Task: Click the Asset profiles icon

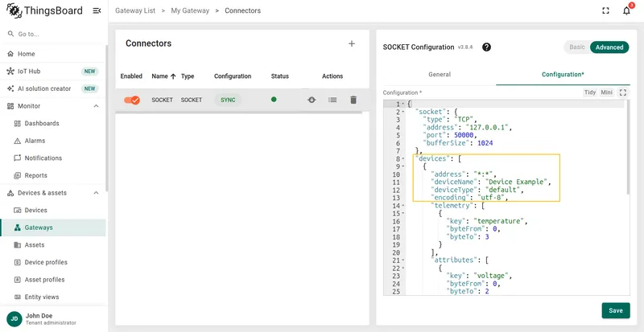Action: [17, 280]
